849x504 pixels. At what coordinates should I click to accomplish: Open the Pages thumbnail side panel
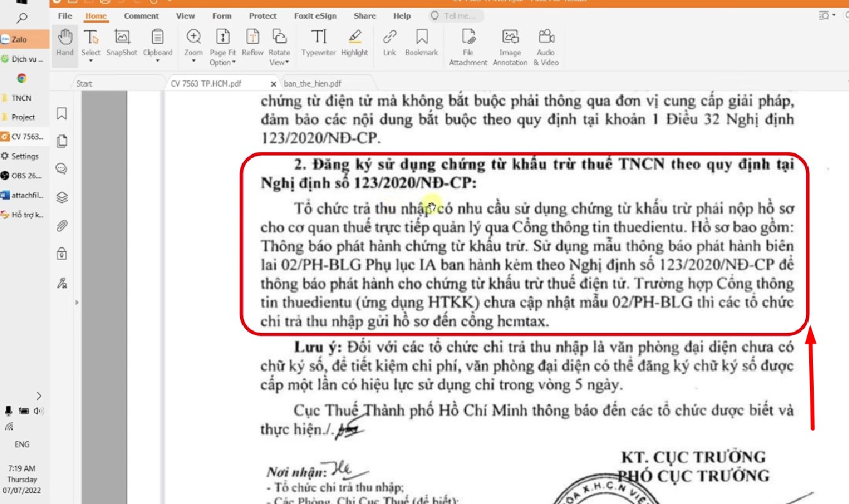(62, 141)
